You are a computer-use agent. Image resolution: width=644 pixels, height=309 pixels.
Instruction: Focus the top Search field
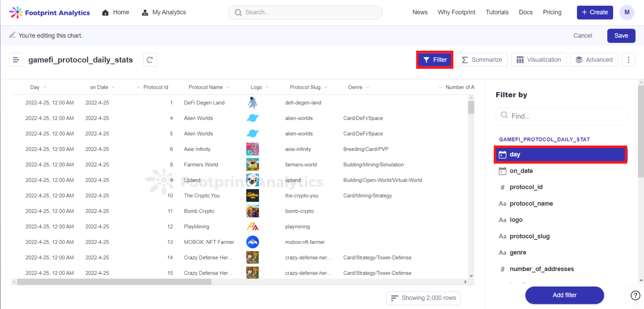tap(305, 12)
